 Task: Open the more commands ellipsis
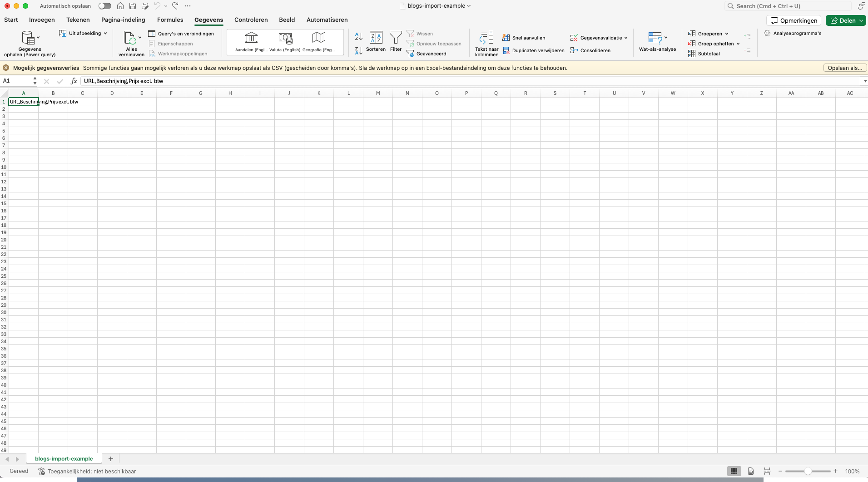coord(188,6)
